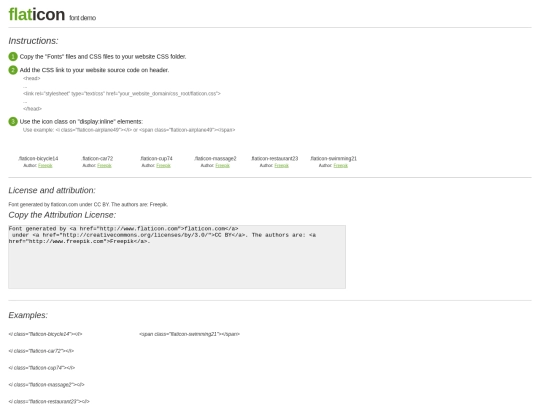This screenshot has width=540, height=405.
Task: Open Freepik author link under flaticon-restaurant23
Action: click(281, 166)
